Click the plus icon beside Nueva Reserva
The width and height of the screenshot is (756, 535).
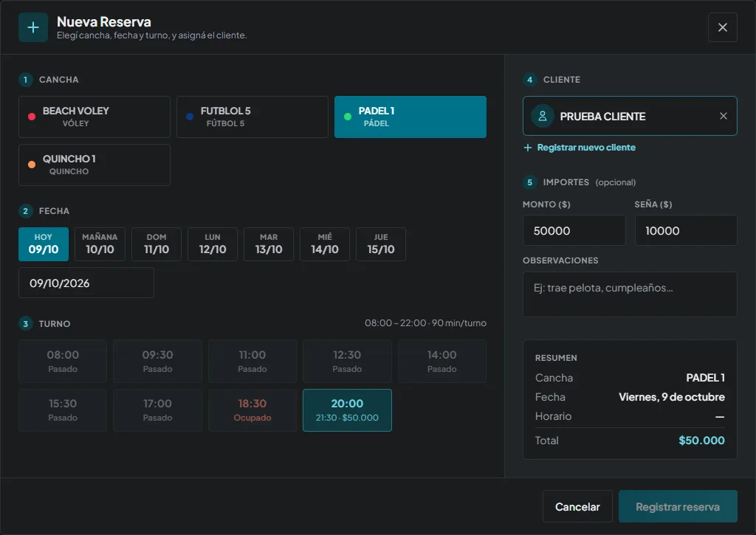tap(33, 27)
